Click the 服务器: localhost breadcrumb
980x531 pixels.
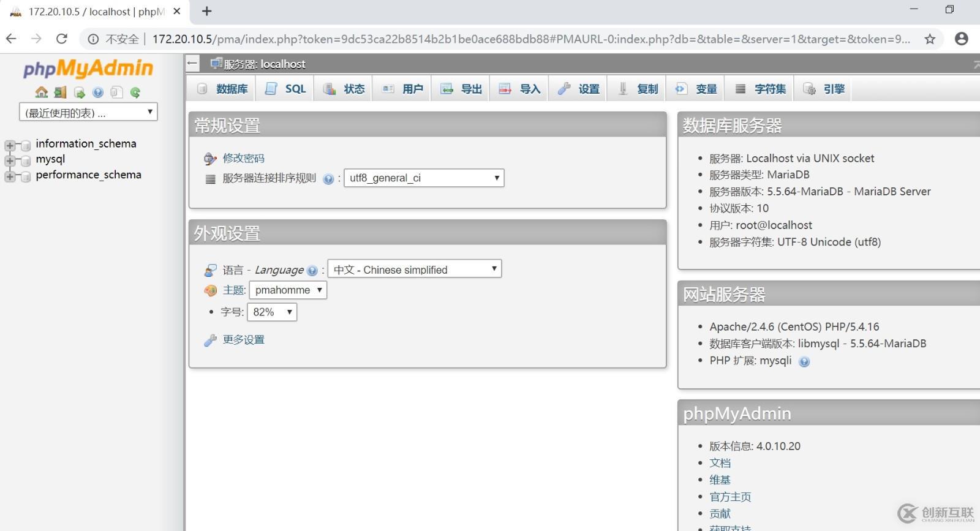pos(264,64)
